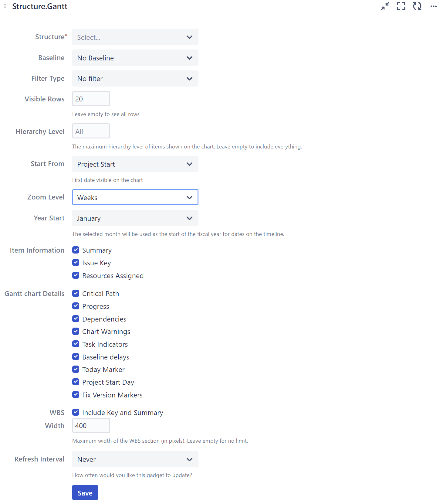The width and height of the screenshot is (440, 504).
Task: Open the Year Start month dropdown
Action: (135, 218)
